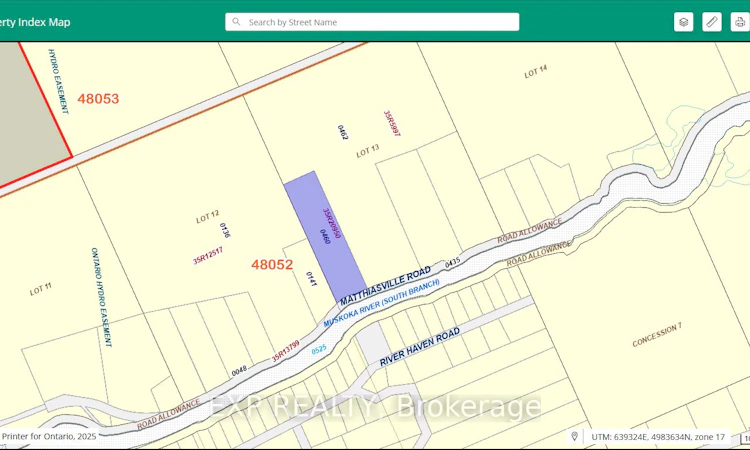Click parcel number 0462
Screen dimensions: 750x450
pyautogui.click(x=342, y=132)
